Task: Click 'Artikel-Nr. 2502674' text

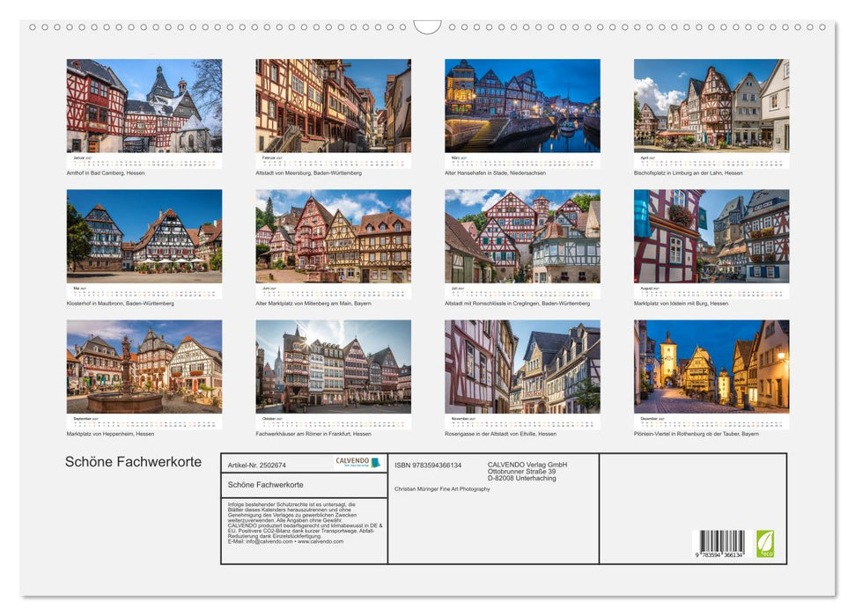Action: tap(257, 465)
